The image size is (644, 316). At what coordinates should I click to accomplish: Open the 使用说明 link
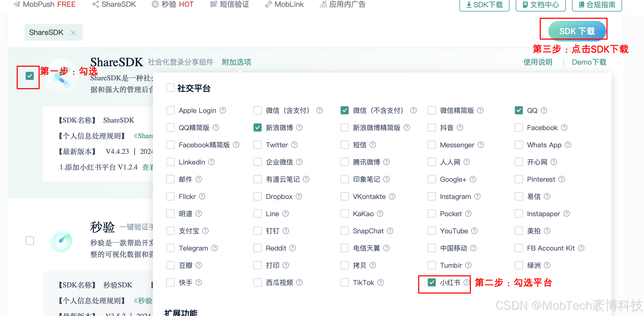click(x=538, y=62)
